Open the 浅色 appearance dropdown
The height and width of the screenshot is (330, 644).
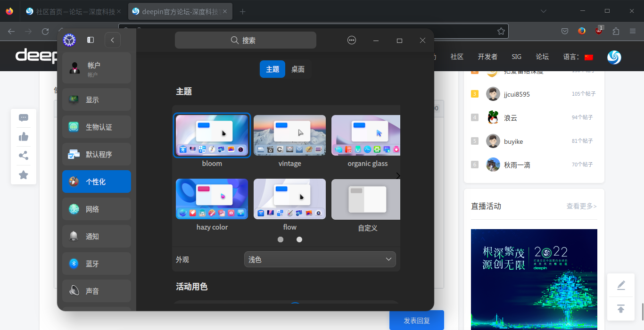tap(320, 259)
